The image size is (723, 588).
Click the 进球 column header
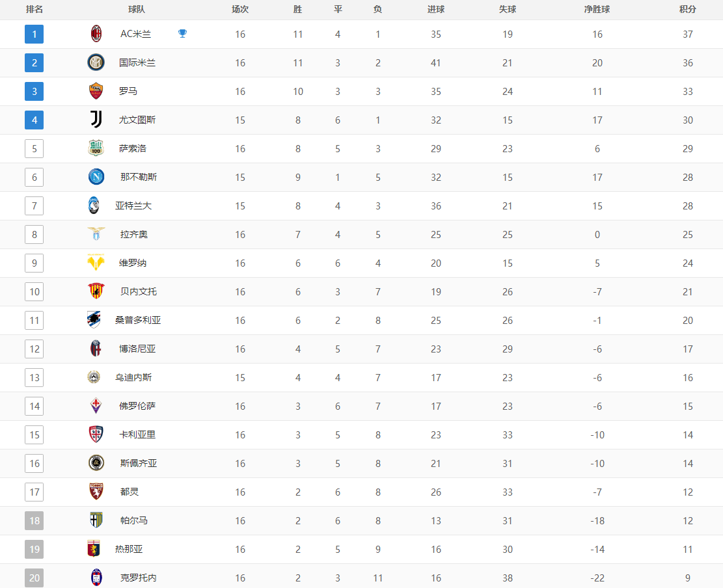pyautogui.click(x=436, y=10)
